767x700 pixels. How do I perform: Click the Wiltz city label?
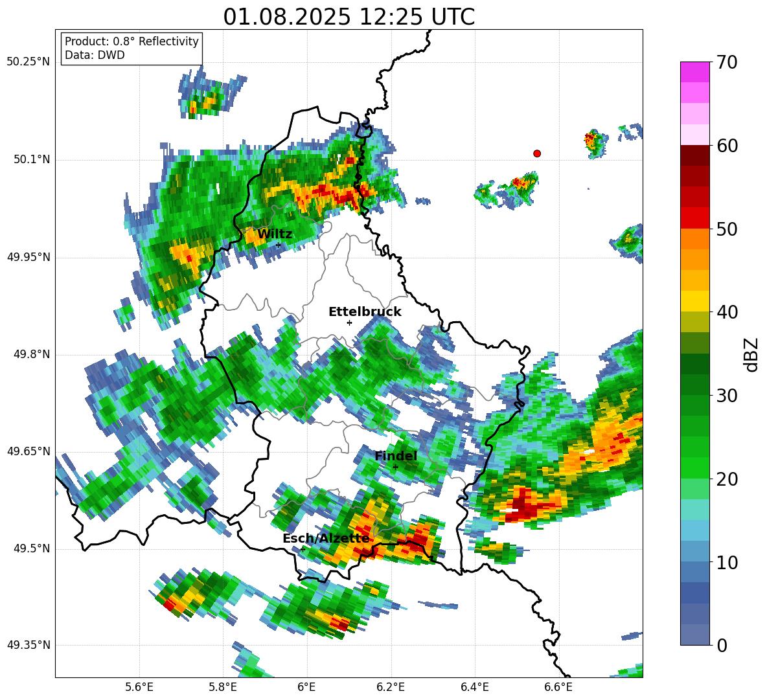click(275, 234)
